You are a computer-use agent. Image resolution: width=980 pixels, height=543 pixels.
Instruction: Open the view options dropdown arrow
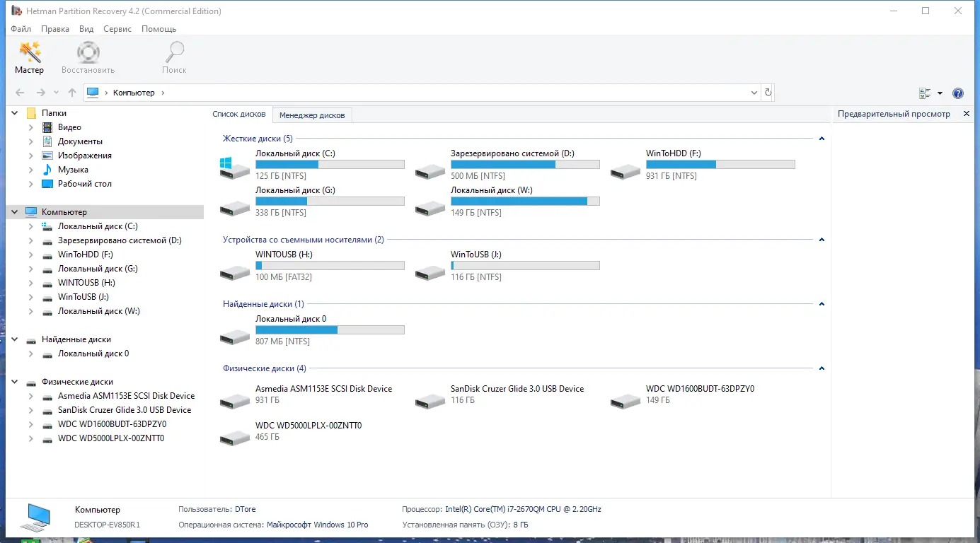[x=940, y=93]
